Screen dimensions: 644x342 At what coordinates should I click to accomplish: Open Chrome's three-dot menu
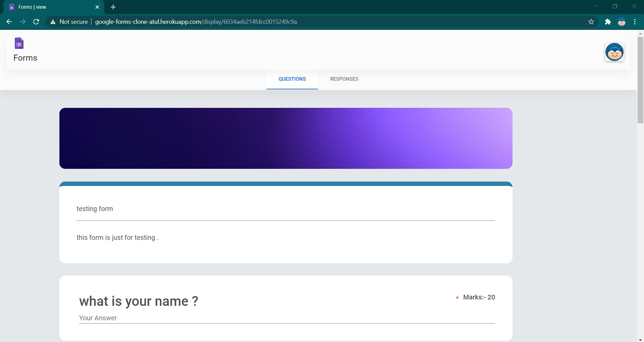[x=635, y=22]
